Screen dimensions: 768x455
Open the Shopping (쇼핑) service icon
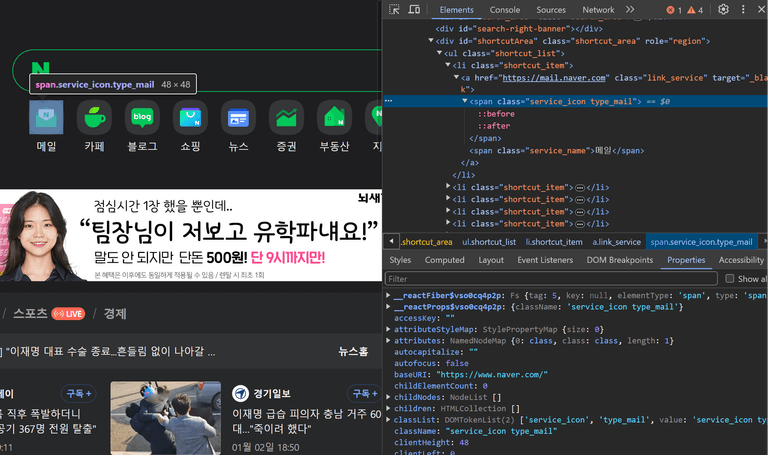(190, 117)
